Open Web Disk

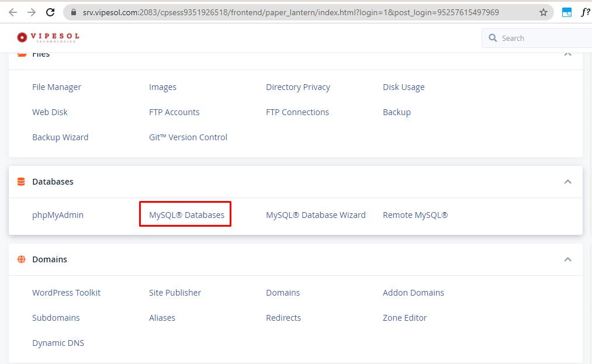point(50,112)
